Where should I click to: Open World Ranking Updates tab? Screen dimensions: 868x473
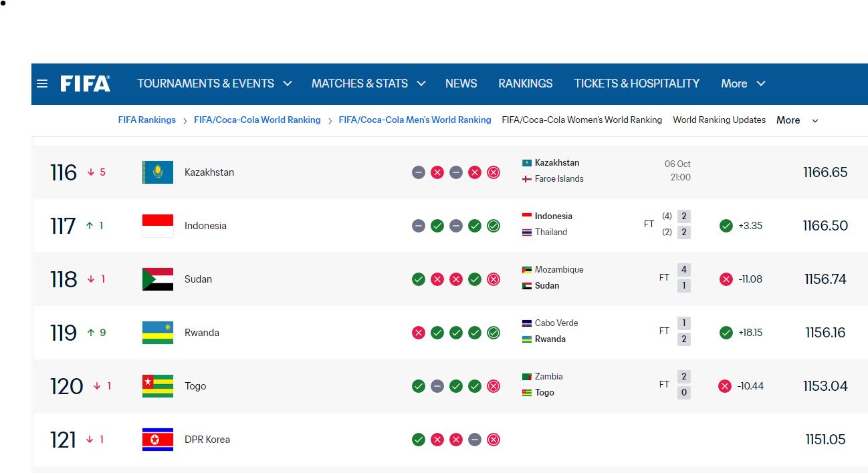[720, 120]
